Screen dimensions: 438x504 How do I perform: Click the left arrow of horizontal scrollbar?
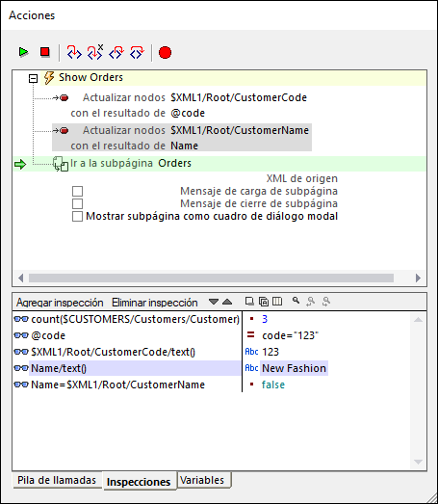click(x=21, y=278)
